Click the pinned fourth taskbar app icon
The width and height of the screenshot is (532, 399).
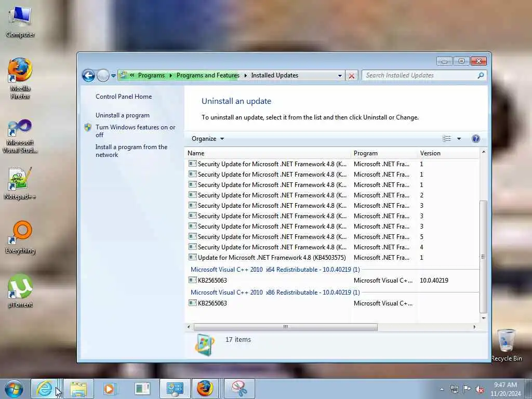pyautogui.click(x=142, y=389)
